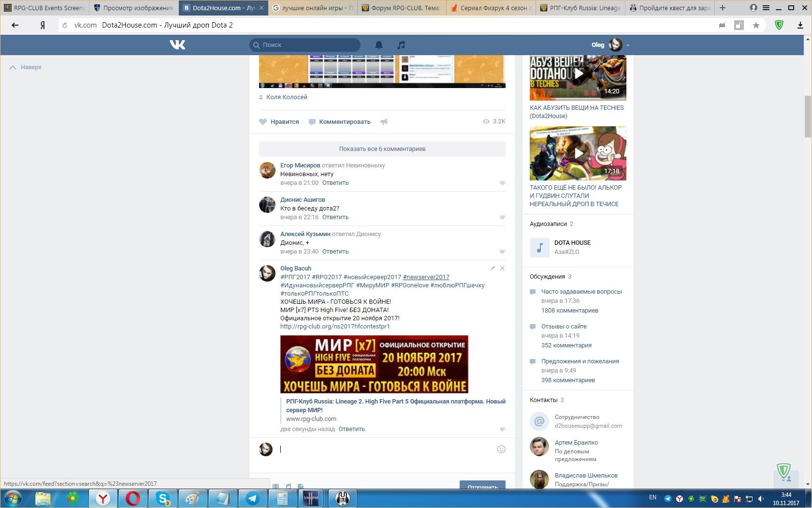Click the МИР x7 banner image
The width and height of the screenshot is (812, 508).
374,364
